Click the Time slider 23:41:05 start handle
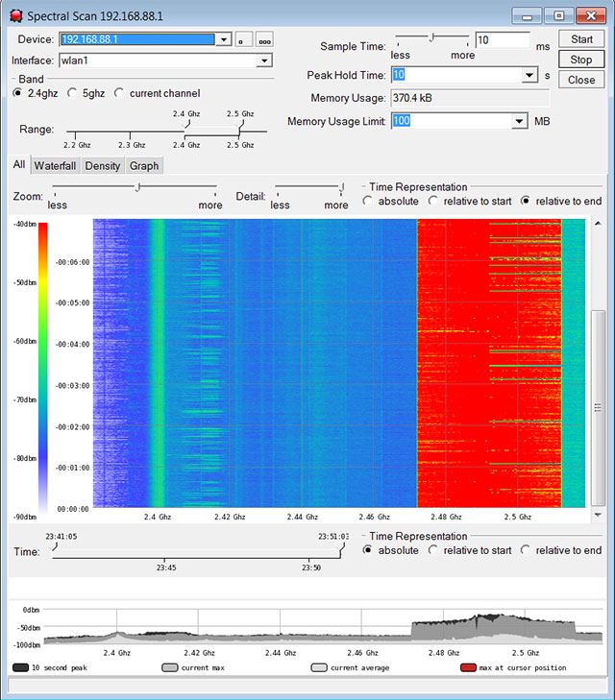Image resolution: width=615 pixels, height=700 pixels. tap(54, 546)
